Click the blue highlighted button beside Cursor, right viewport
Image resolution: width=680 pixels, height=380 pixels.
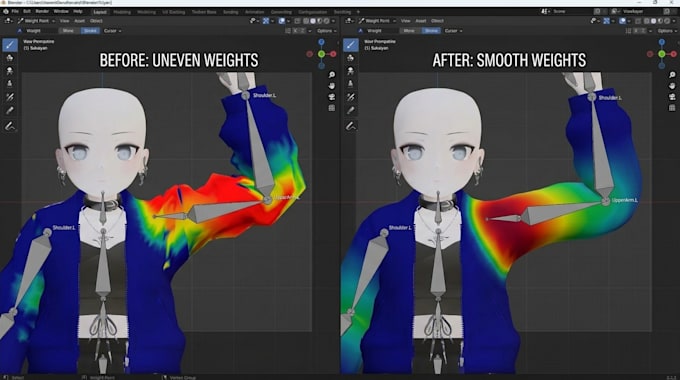431,31
